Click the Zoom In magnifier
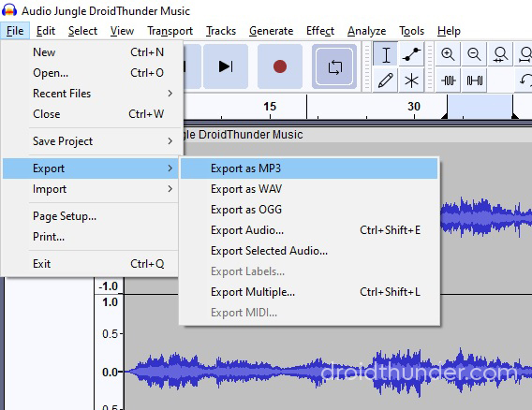This screenshot has height=410, width=532. (x=448, y=54)
